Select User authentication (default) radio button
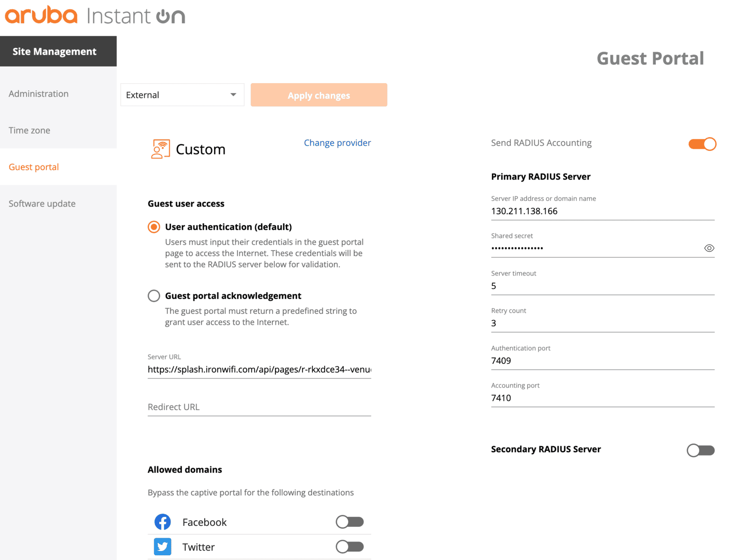The image size is (756, 560). [x=154, y=227]
